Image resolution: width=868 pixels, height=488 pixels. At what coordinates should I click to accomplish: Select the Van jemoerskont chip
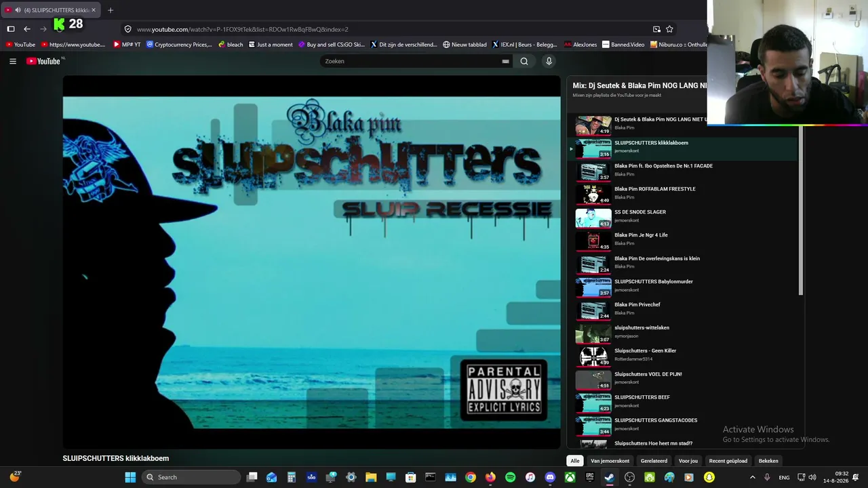[610, 461]
